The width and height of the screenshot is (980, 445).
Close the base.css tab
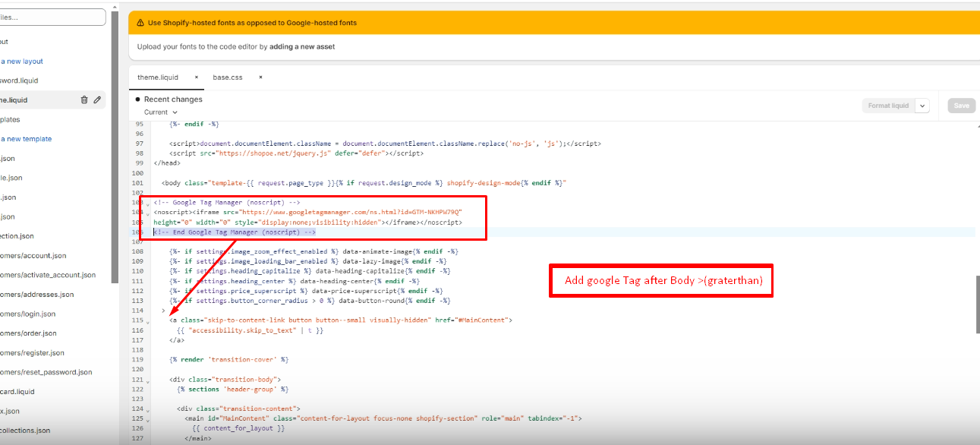coord(260,77)
